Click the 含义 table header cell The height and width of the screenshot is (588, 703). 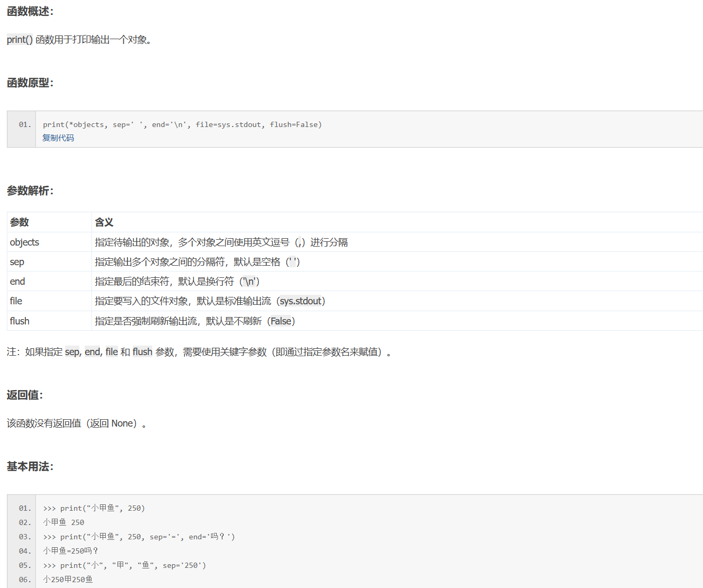click(397, 222)
